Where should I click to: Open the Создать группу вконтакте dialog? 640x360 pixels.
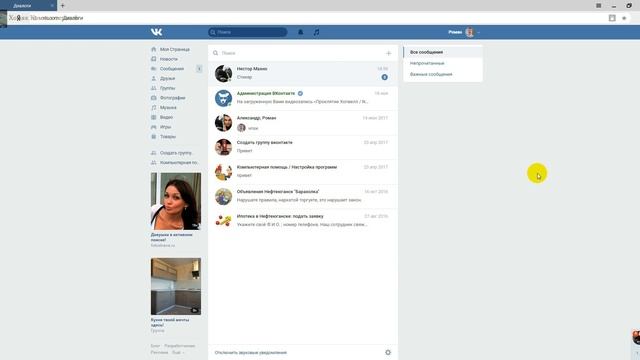303,147
